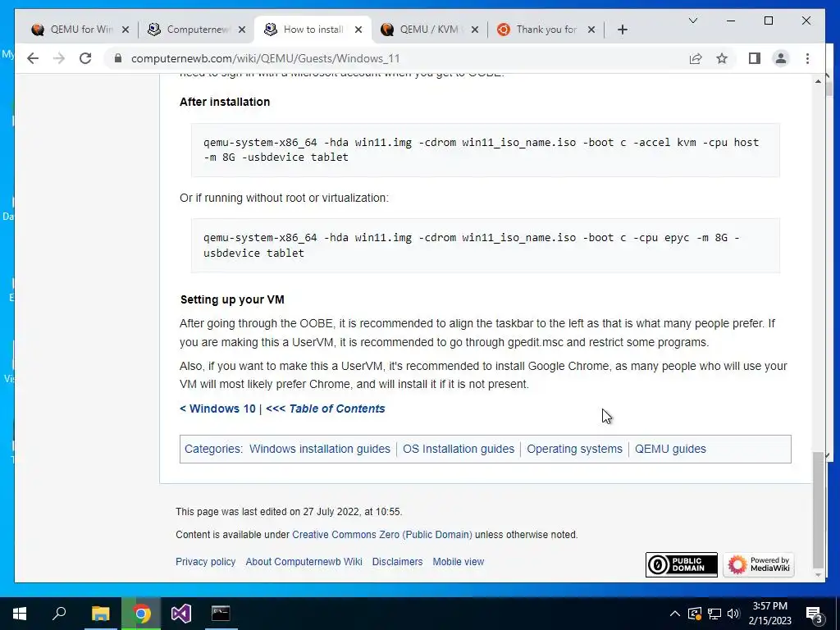Close the QEMU / KVM tab
Viewport: 840px width, 630px height.
(475, 30)
